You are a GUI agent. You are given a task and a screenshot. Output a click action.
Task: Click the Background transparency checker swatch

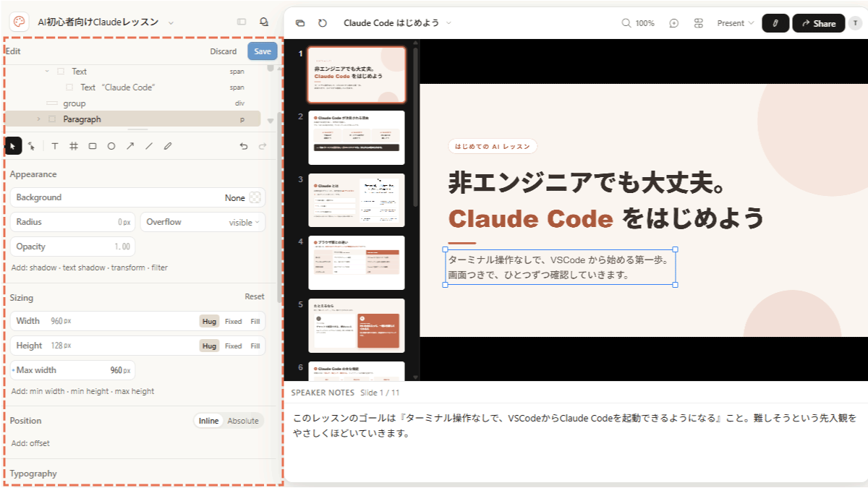255,197
